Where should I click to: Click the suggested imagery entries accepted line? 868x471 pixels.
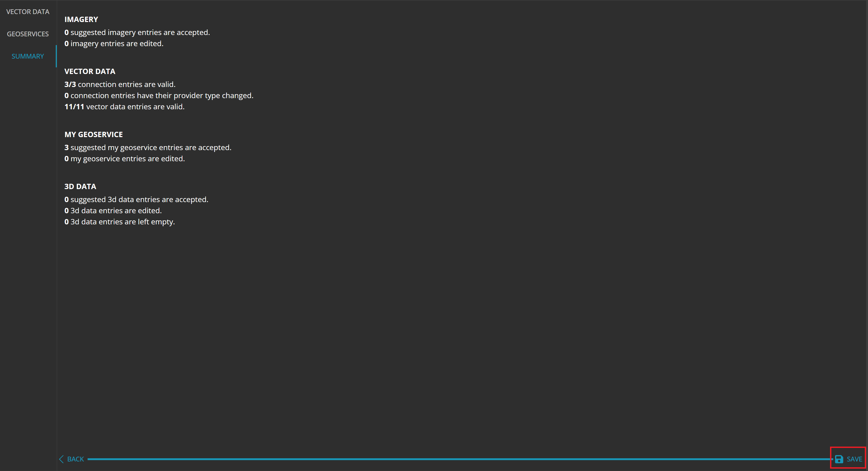coord(137,32)
